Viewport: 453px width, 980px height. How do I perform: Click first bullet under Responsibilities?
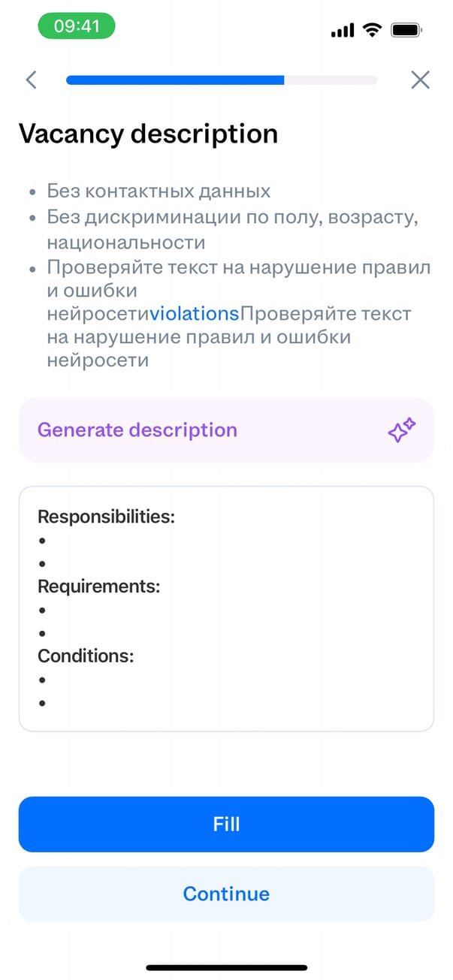[x=43, y=541]
